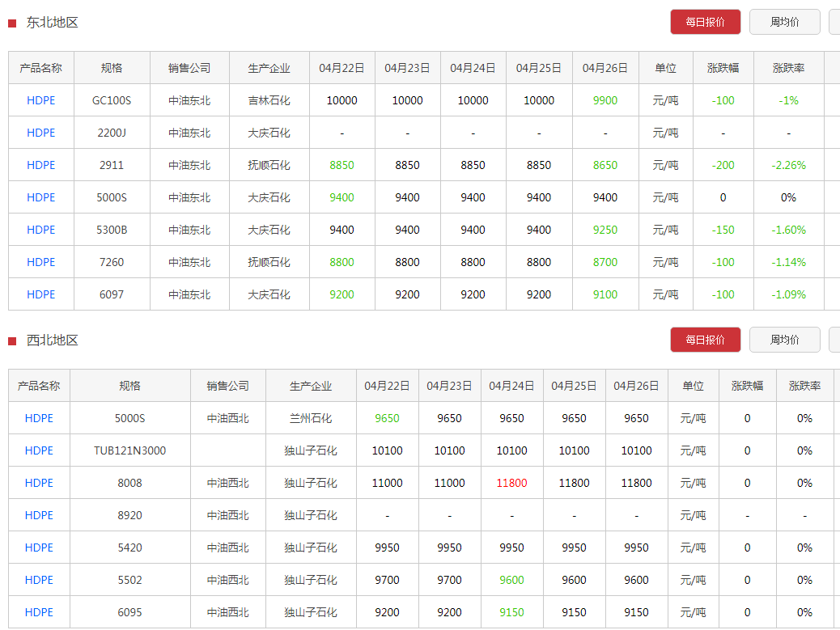Click green 9250 price in 5300B row

[x=605, y=230]
